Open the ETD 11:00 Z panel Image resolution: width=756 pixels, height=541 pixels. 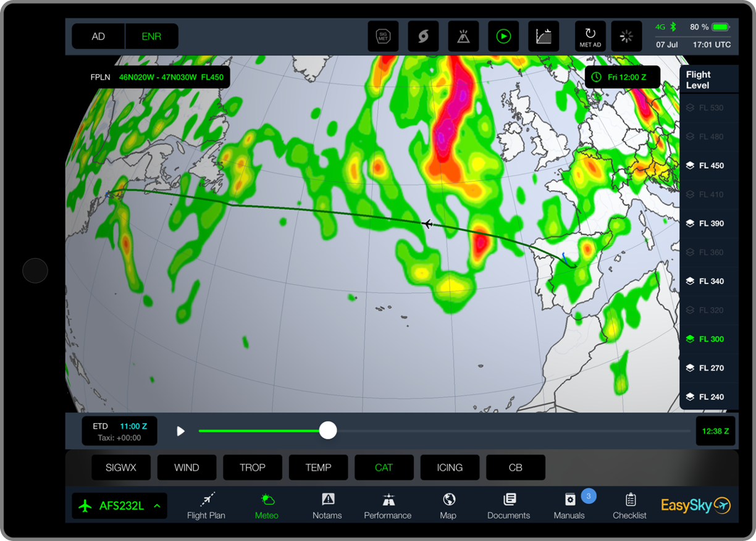pos(119,431)
